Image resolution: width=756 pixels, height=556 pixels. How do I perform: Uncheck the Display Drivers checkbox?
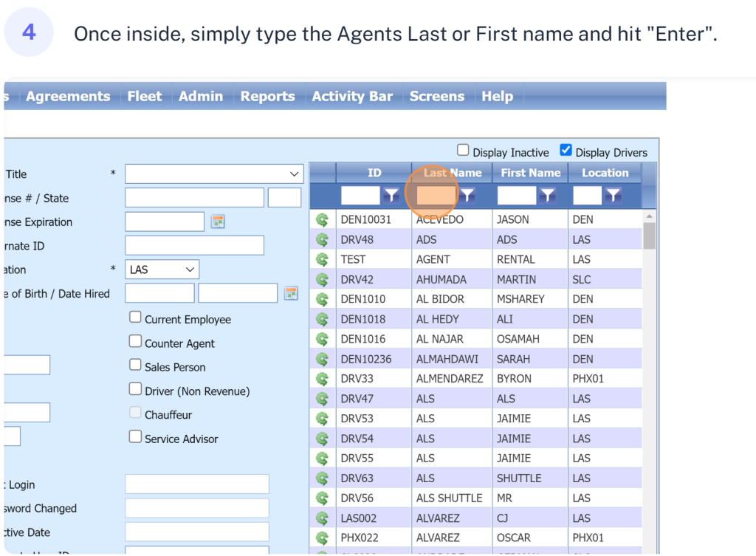pyautogui.click(x=566, y=151)
